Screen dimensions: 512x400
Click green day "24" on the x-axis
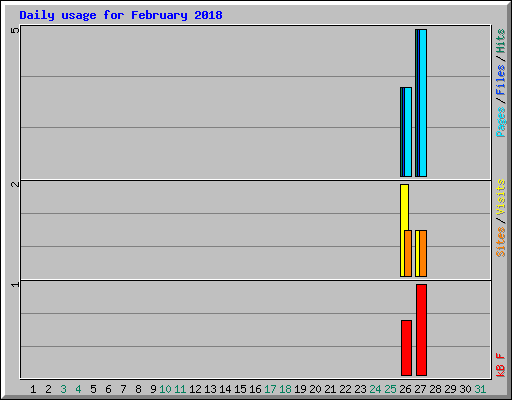375,389
